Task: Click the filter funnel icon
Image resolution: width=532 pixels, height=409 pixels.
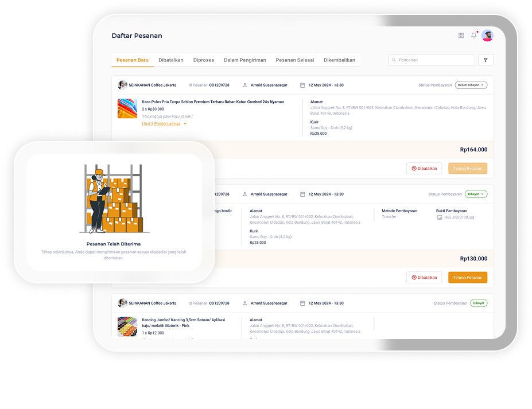Action: pyautogui.click(x=486, y=60)
